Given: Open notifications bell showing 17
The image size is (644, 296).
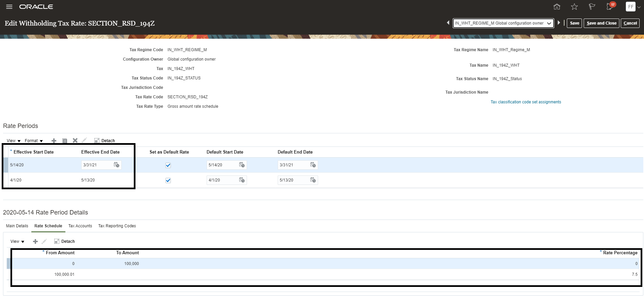Looking at the screenshot, I should coord(610,6).
